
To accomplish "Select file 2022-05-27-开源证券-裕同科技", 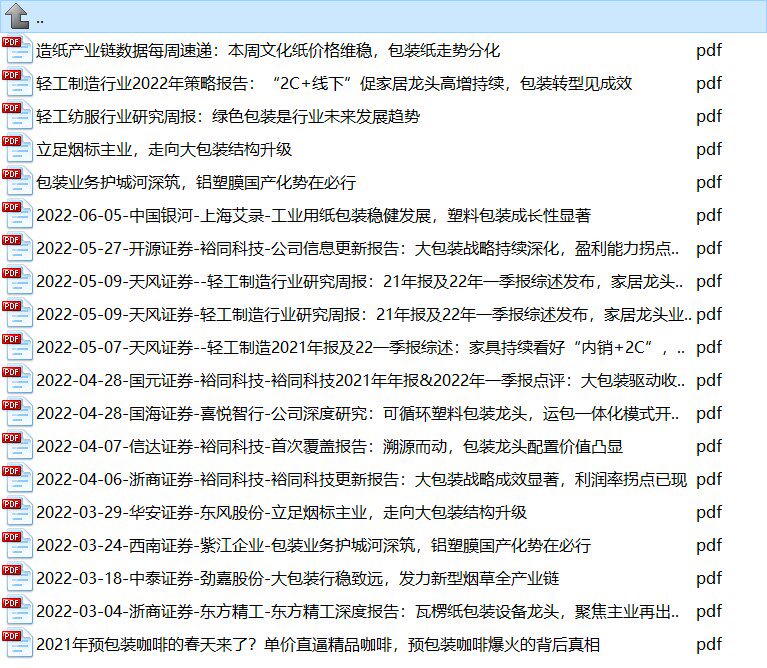I will [x=358, y=248].
